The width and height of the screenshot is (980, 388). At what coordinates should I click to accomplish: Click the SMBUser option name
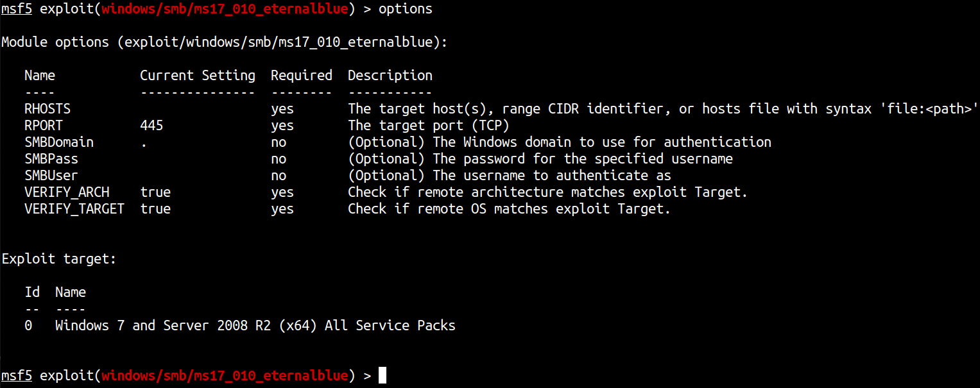tap(51, 176)
